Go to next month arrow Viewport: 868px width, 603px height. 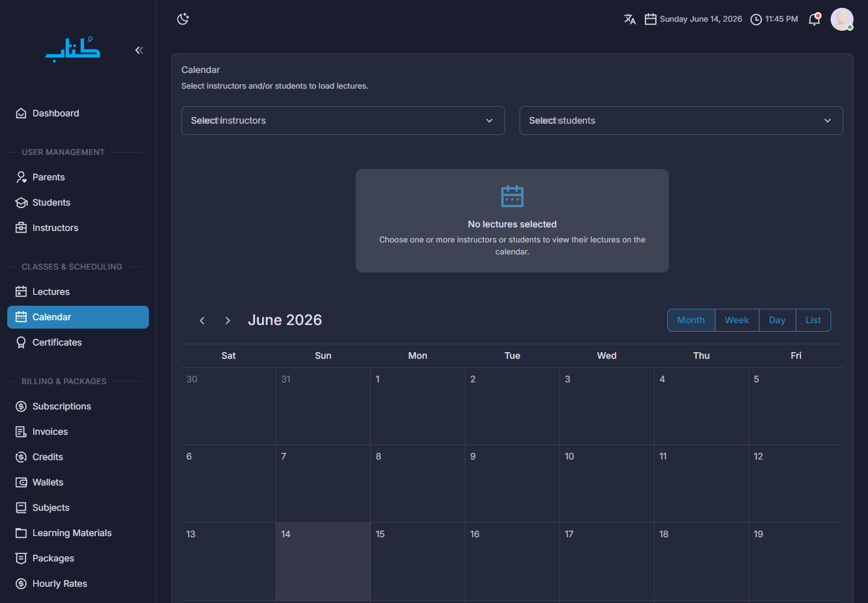(x=227, y=321)
